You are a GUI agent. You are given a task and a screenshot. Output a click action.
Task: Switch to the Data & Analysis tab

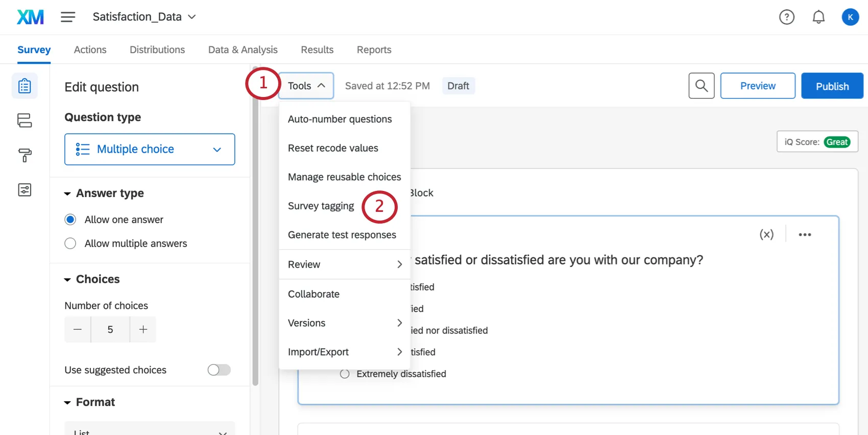(x=243, y=50)
